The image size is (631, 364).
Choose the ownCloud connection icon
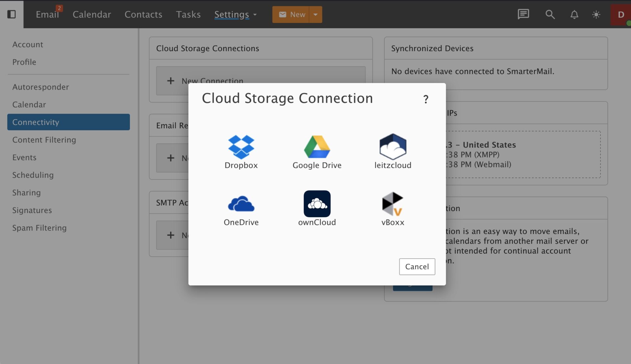pyautogui.click(x=317, y=204)
